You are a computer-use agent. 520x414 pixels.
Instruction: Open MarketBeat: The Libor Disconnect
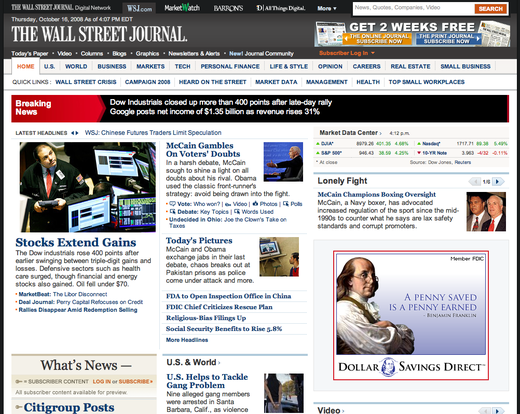pos(63,294)
